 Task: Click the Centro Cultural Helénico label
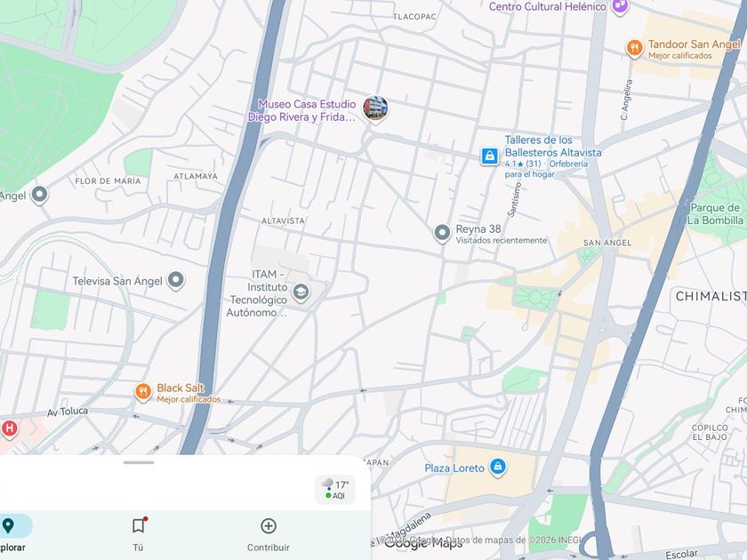(x=548, y=7)
